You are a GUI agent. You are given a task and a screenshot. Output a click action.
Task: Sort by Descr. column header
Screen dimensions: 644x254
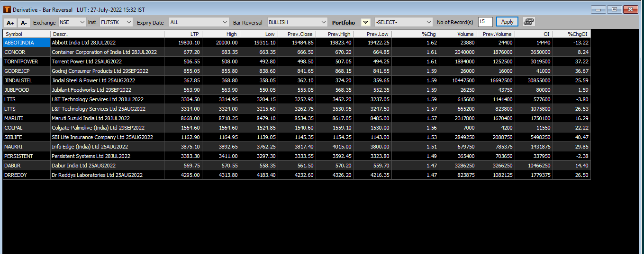107,34
